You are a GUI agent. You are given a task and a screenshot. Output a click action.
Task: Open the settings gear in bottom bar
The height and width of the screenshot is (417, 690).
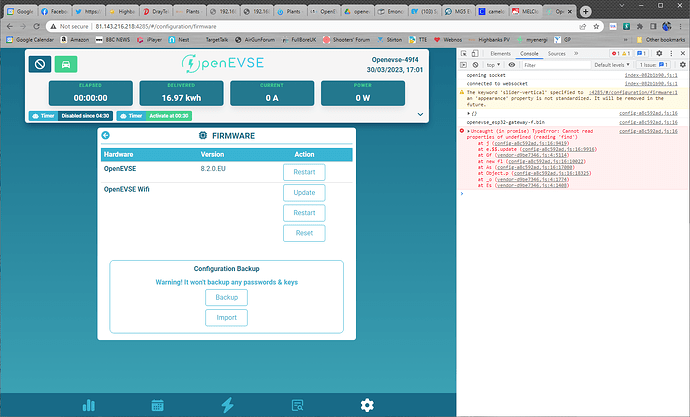(x=367, y=405)
